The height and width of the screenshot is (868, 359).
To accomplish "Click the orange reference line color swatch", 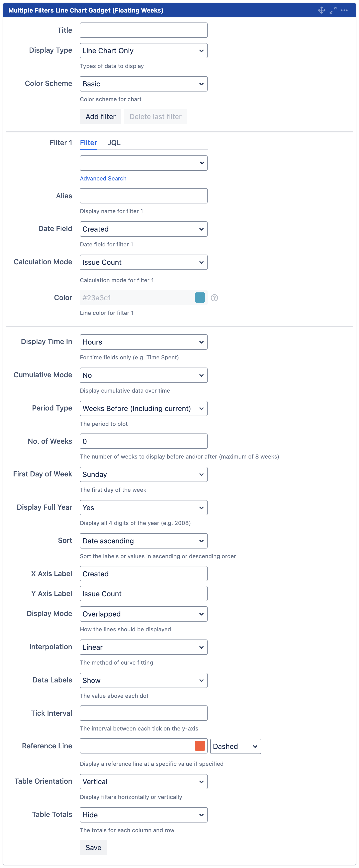I will point(200,746).
